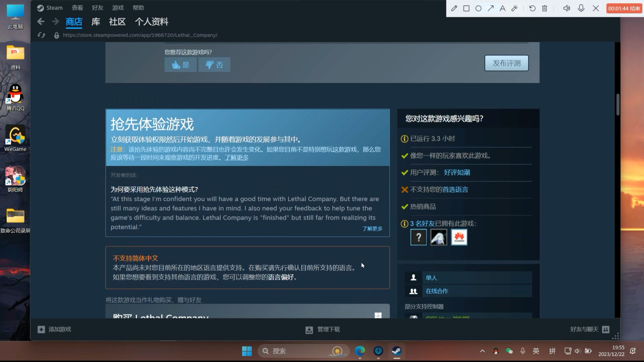
Task: Expand '了解更多' Early Access developer message
Action: point(372,229)
